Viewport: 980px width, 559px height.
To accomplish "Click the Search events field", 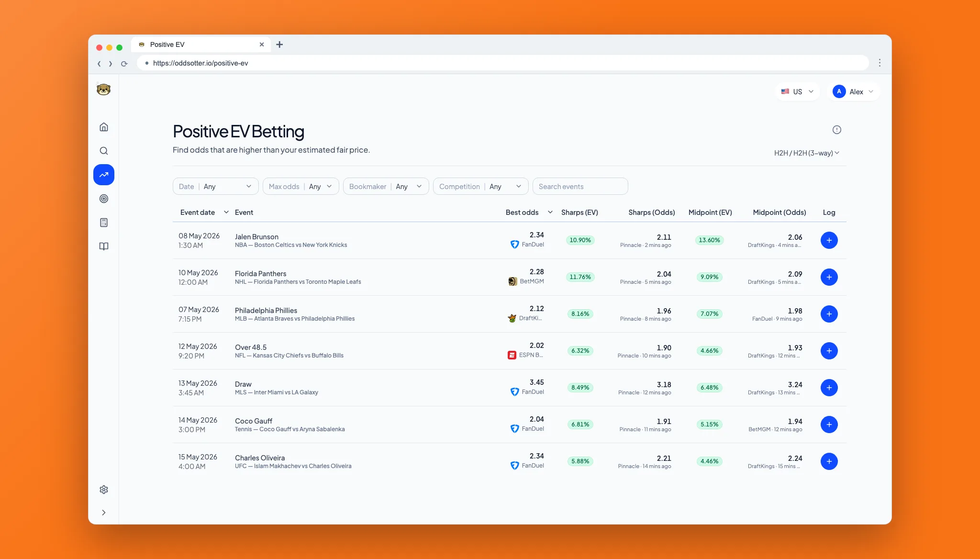I will [580, 186].
